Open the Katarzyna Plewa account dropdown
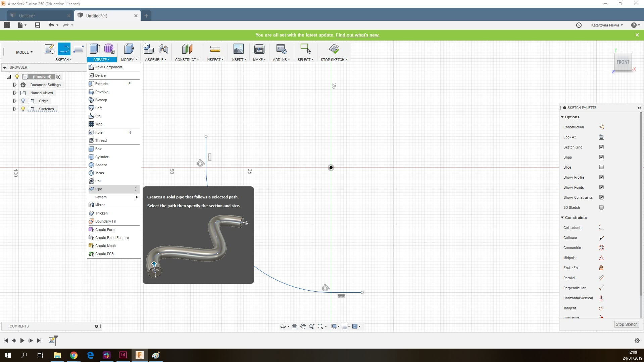Image resolution: width=644 pixels, height=362 pixels. tap(607, 25)
